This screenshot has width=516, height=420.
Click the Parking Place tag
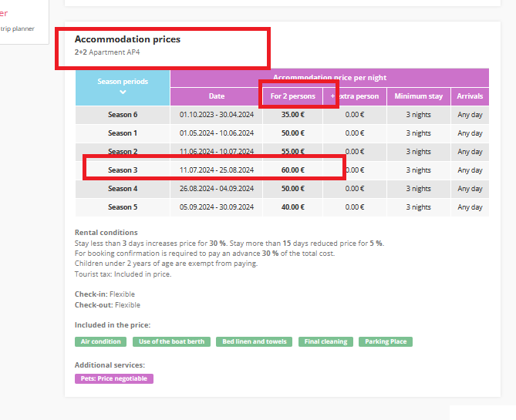coord(386,341)
